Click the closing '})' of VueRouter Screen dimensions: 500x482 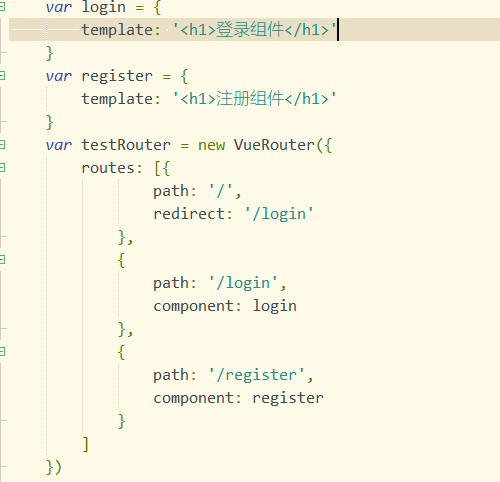(54, 467)
